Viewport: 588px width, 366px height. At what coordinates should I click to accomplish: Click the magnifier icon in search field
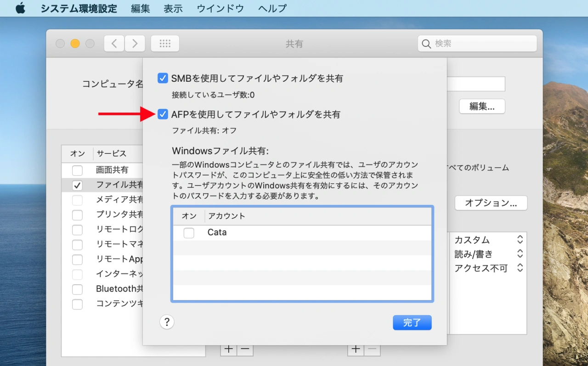[x=427, y=44]
